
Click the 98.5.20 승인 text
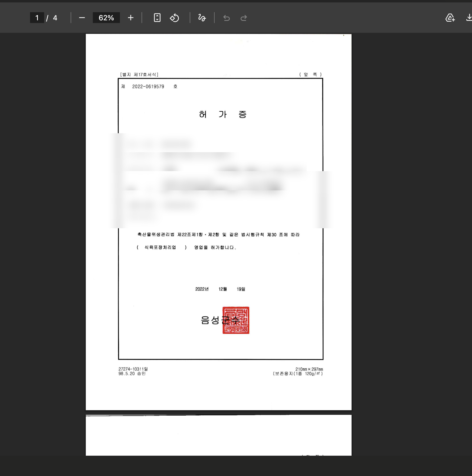point(132,374)
